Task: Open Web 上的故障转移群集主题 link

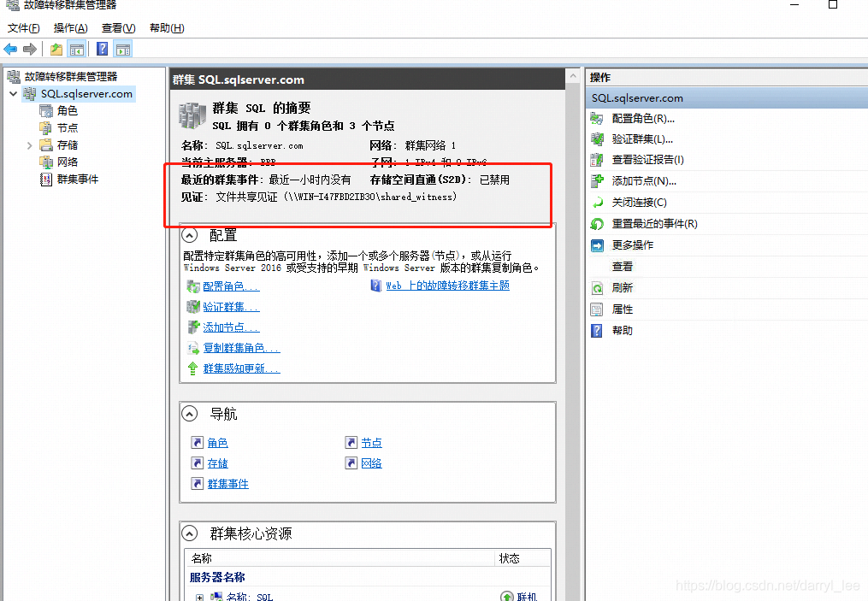Action: tap(448, 286)
